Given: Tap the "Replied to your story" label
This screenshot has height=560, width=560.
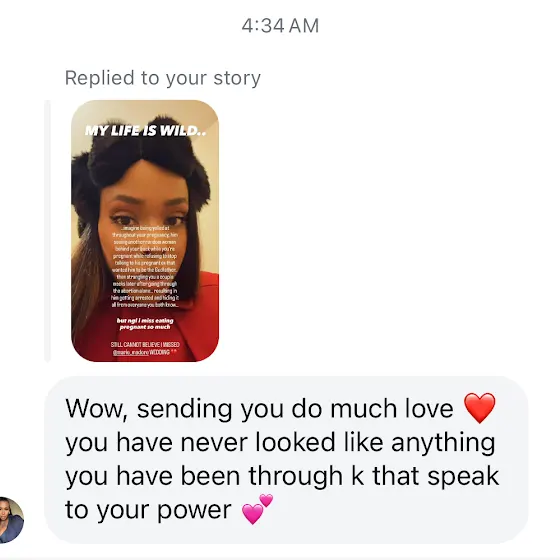Looking at the screenshot, I should (x=162, y=78).
